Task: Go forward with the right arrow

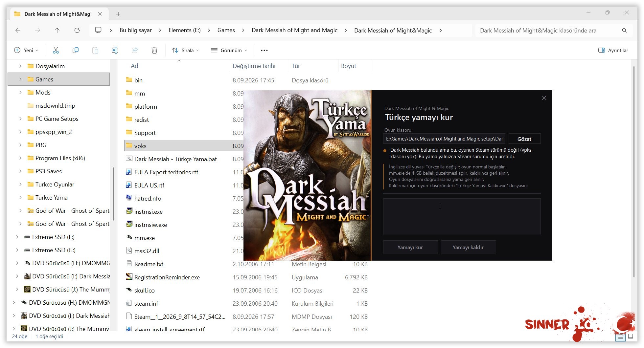Action: tap(37, 30)
